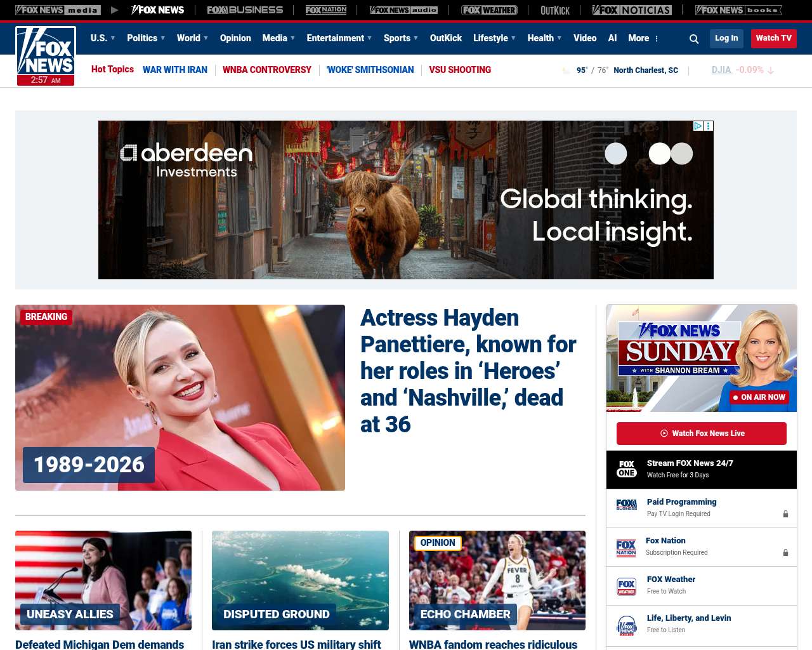Image resolution: width=812 pixels, height=650 pixels.
Task: Click the DJIA down arrow indicator
Action: (771, 70)
